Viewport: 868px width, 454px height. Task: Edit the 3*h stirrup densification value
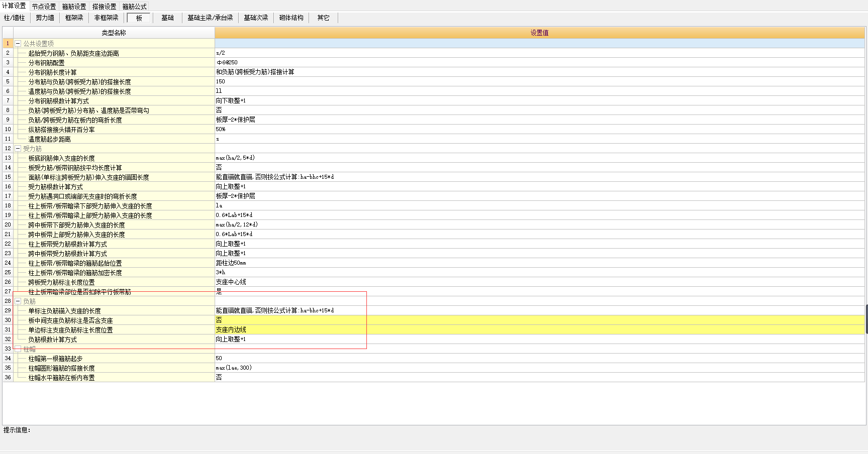[x=540, y=273]
